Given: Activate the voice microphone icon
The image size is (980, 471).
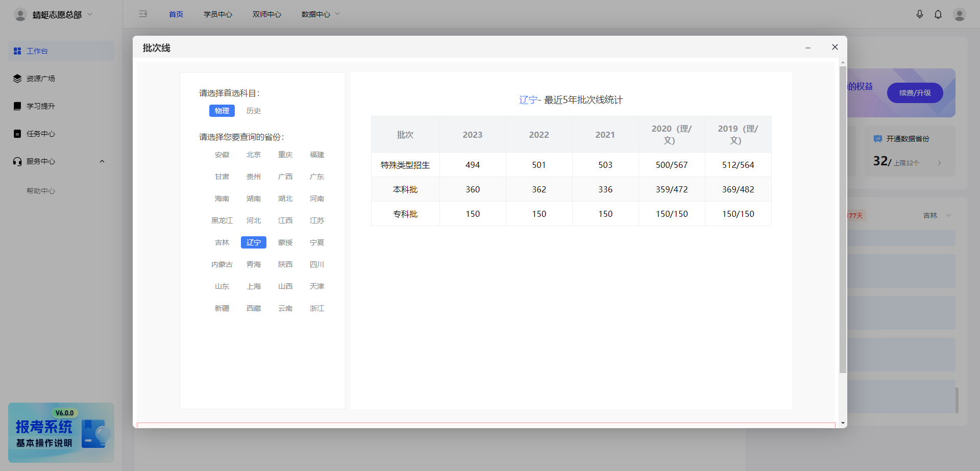Looking at the screenshot, I should click(920, 14).
